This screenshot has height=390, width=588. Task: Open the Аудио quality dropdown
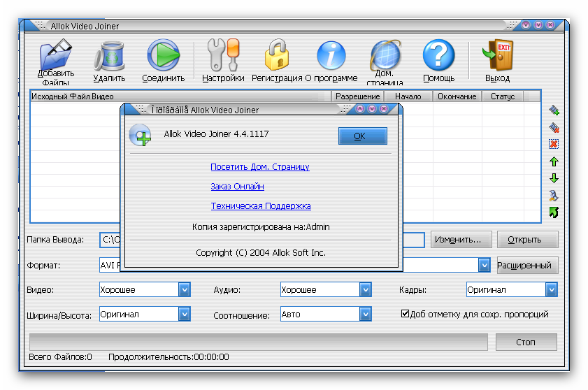pyautogui.click(x=365, y=289)
